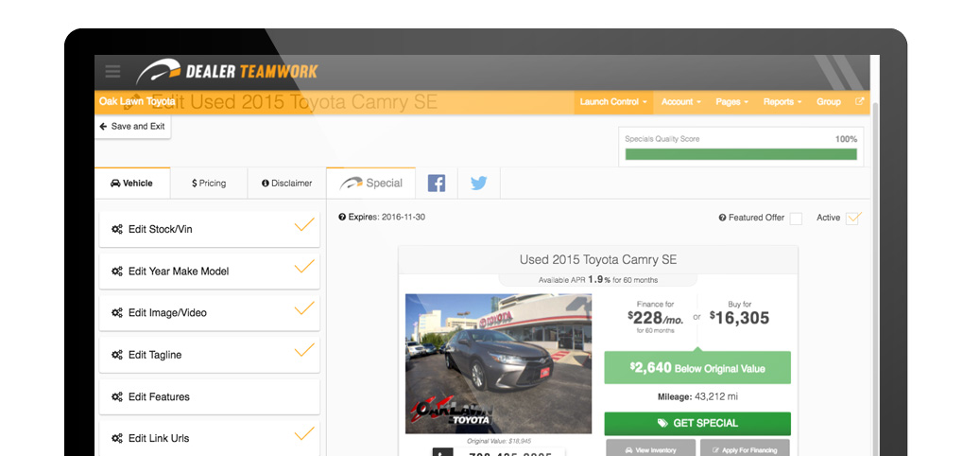The width and height of the screenshot is (980, 456).
Task: Click gear icon on Edit Image/Video
Action: 117,313
